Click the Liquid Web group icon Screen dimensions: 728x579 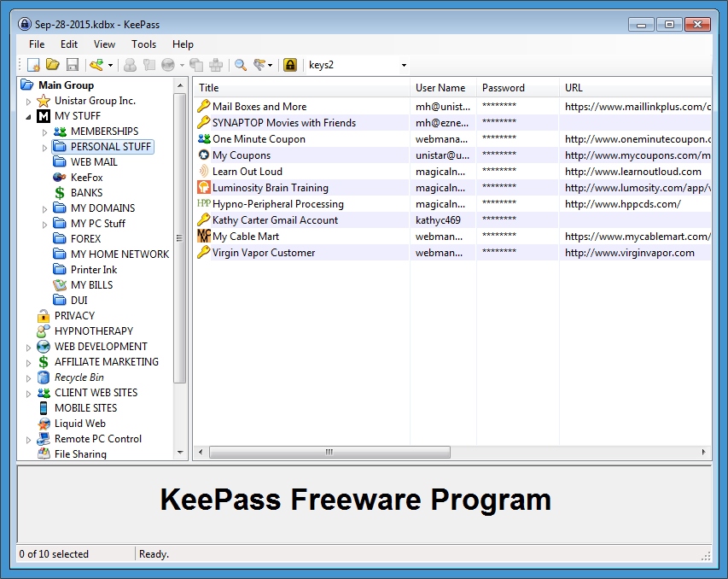click(44, 424)
